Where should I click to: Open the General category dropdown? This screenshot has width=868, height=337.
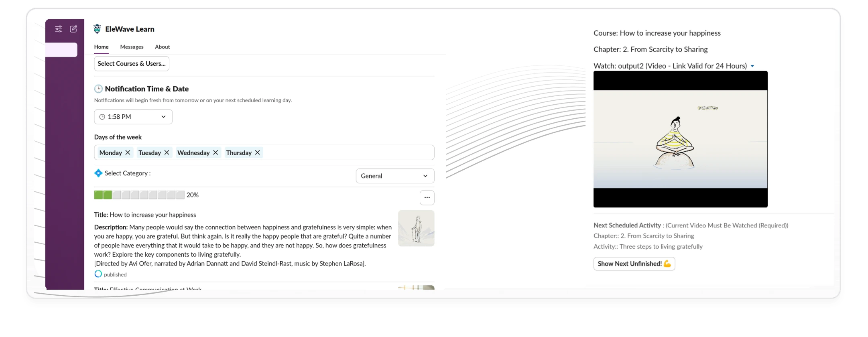(395, 176)
